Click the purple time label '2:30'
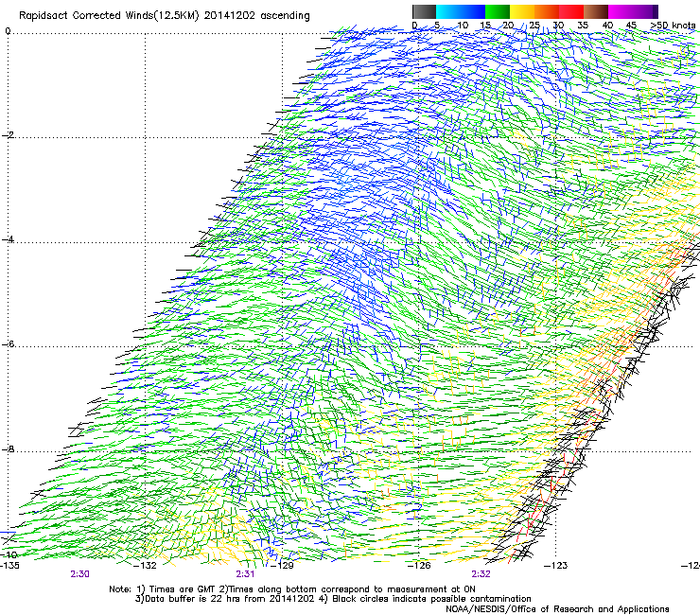Image resolution: width=700 pixels, height=615 pixels. coord(79,574)
